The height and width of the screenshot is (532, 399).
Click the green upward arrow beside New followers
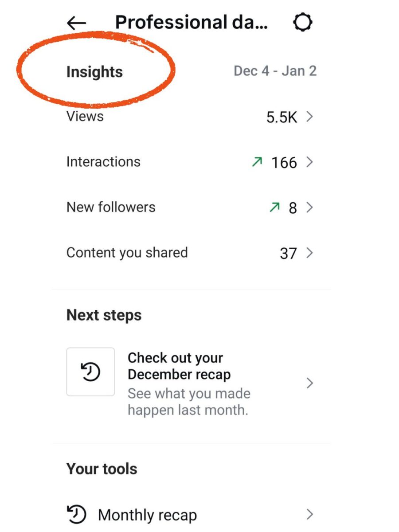274,207
